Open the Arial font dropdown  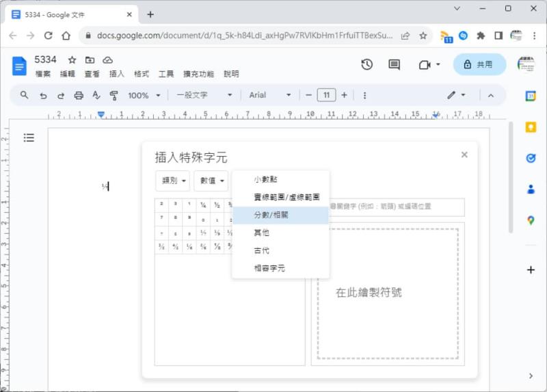click(x=269, y=95)
